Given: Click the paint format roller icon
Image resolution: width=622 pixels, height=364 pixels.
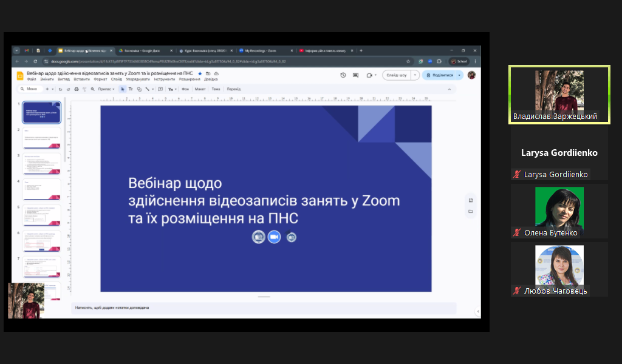Looking at the screenshot, I should 83,89.
